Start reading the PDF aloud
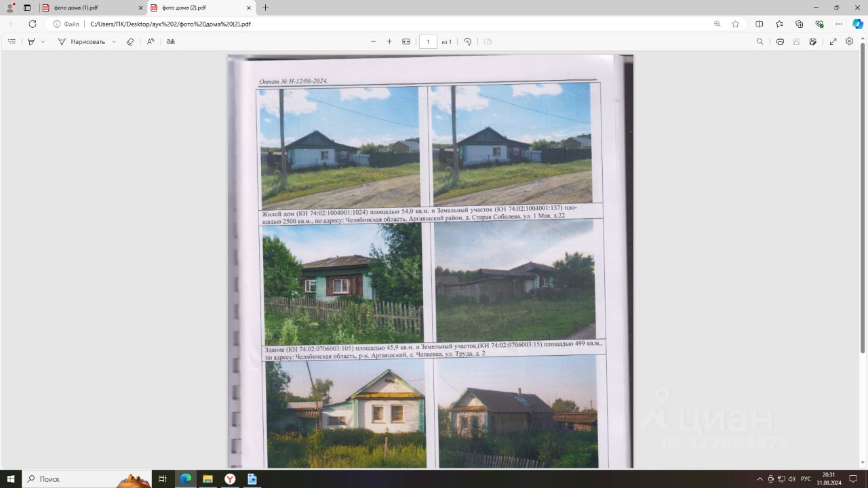The width and height of the screenshot is (868, 488). click(151, 41)
